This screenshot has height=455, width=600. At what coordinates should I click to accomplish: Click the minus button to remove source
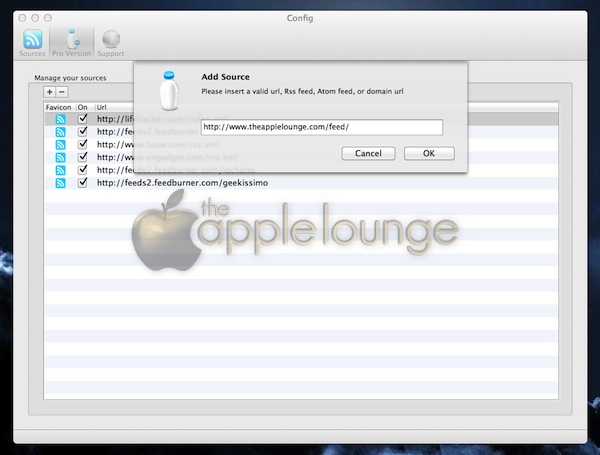(x=62, y=92)
